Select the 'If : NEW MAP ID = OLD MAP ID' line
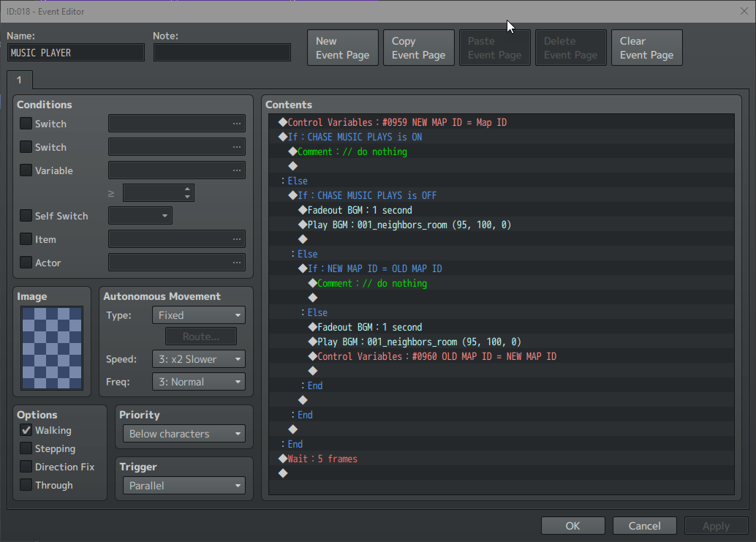 pos(502,268)
